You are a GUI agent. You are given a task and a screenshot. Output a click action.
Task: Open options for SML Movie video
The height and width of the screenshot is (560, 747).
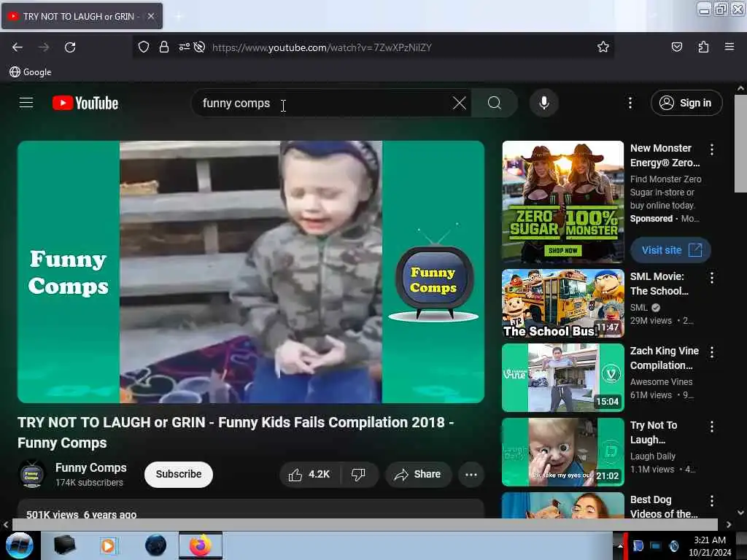point(712,278)
